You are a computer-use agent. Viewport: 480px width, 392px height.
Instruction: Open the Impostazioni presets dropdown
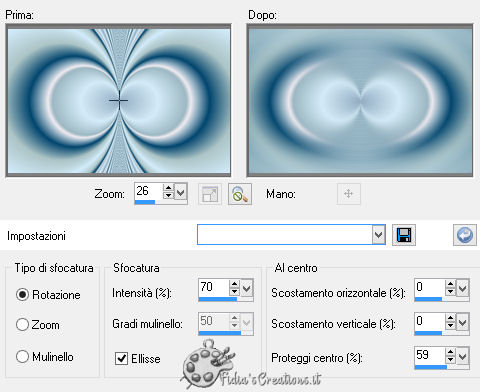point(378,235)
